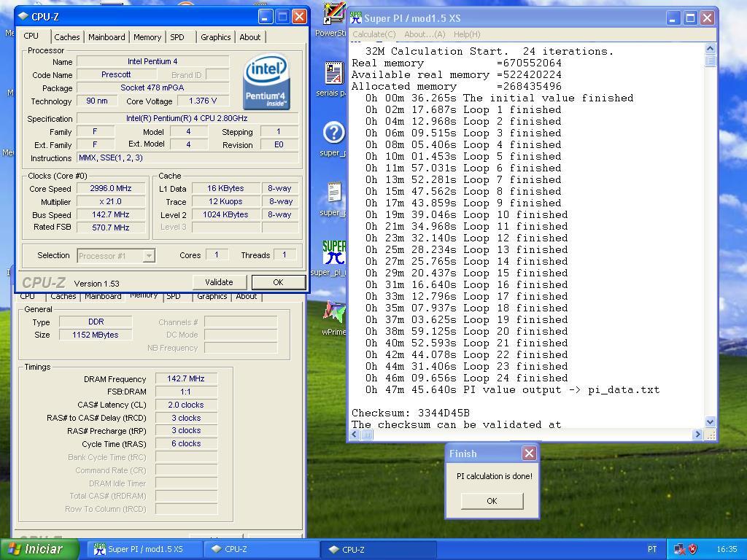Click the Super PI title bar icon

(x=356, y=18)
